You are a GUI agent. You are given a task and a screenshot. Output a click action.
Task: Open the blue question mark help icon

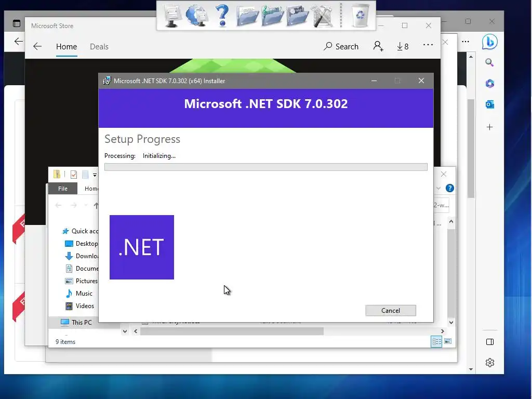coord(222,16)
